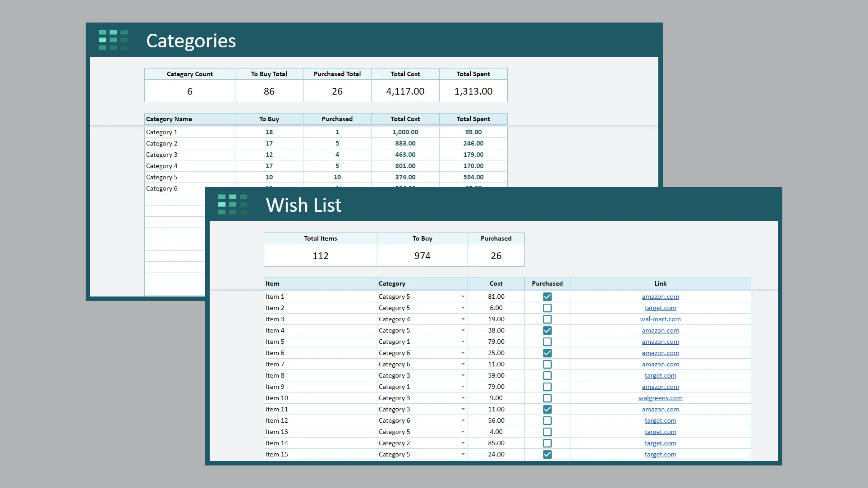Check the Purchased box for Item 10
Viewport: 868px width, 488px height.
coord(547,398)
